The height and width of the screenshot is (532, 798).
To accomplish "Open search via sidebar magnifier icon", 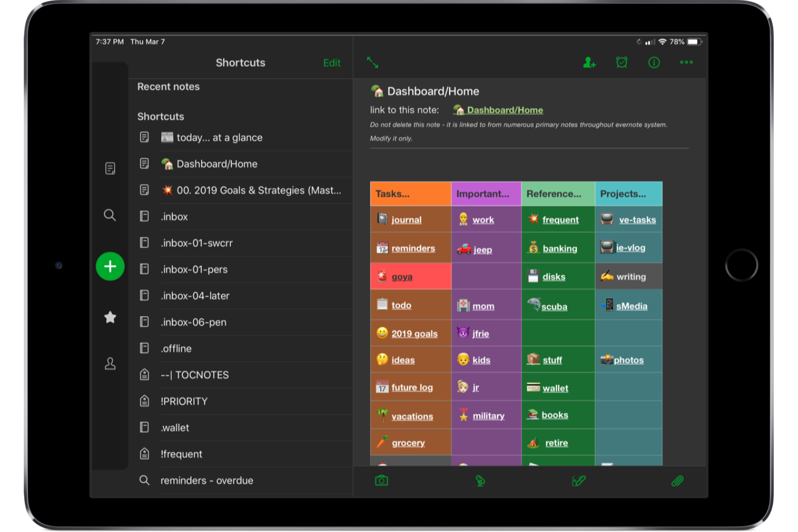I will [110, 215].
